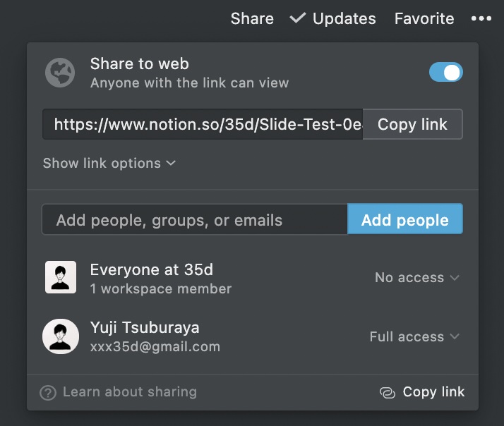
Task: Click the Everyone at 35d label
Action: [x=151, y=269]
